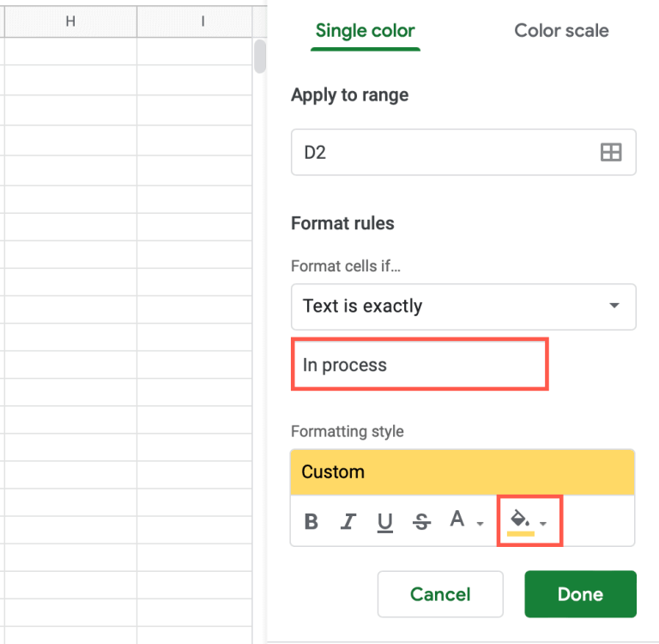The image size is (659, 644).
Task: Toggle Strikethrough formatting
Action: pos(421,521)
